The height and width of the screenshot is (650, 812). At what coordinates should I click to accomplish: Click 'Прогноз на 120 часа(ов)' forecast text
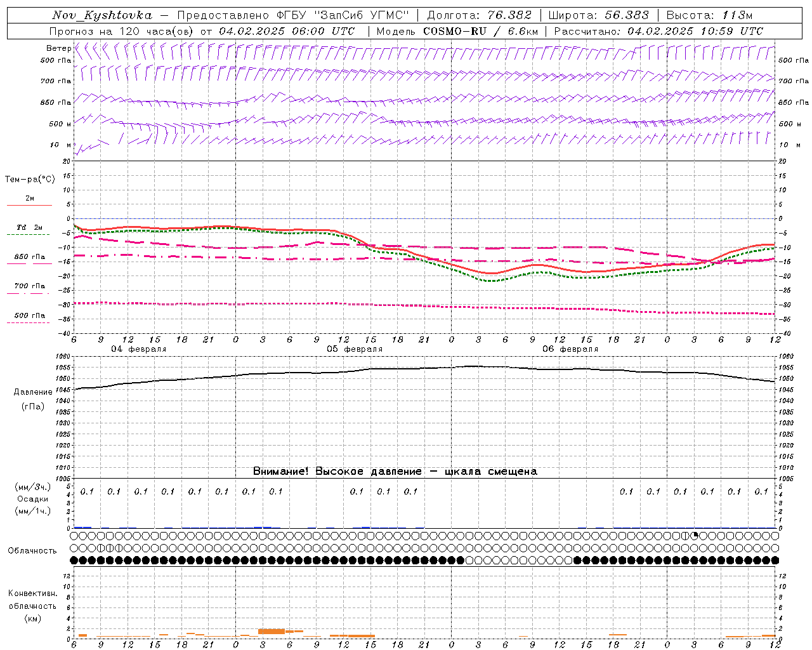pos(122,31)
